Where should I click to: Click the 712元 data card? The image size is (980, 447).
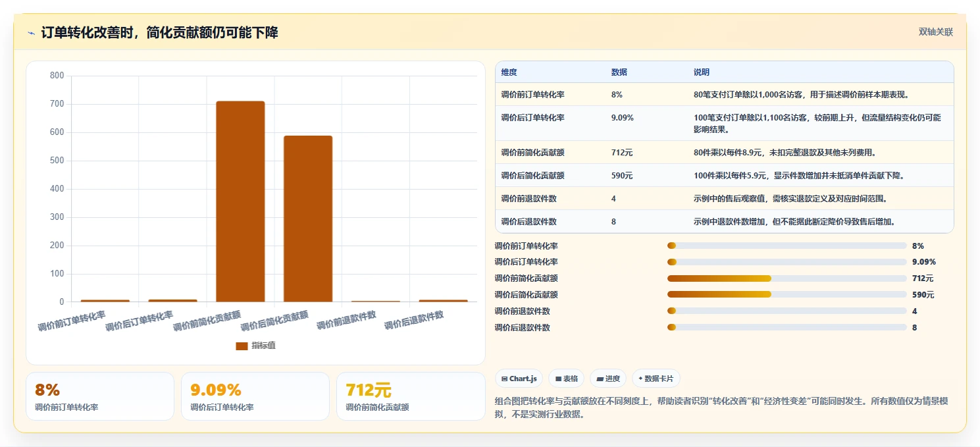point(411,396)
